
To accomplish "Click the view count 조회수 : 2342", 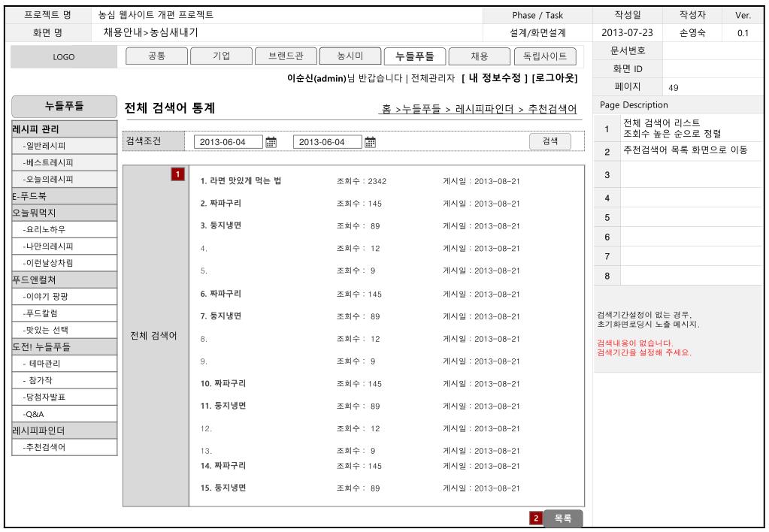I will tap(362, 181).
